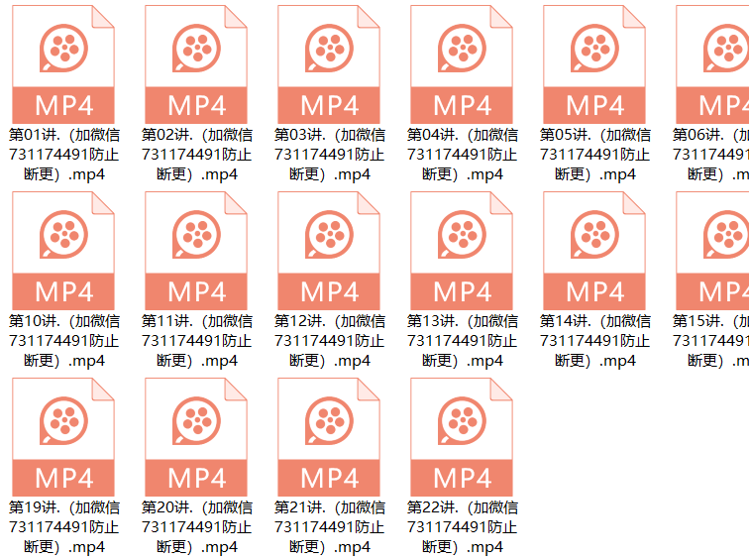
Task: Click the file name starting 第20讲
Action: point(197,527)
